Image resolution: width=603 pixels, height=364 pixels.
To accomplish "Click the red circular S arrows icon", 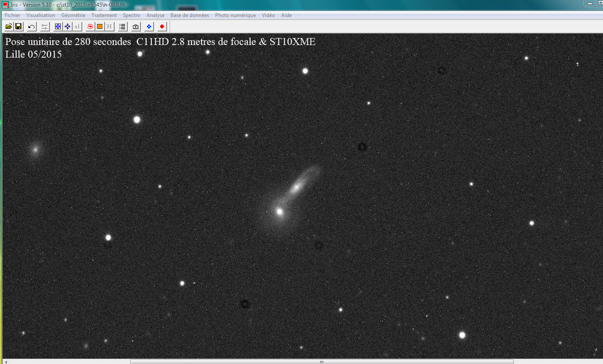I will [89, 26].
